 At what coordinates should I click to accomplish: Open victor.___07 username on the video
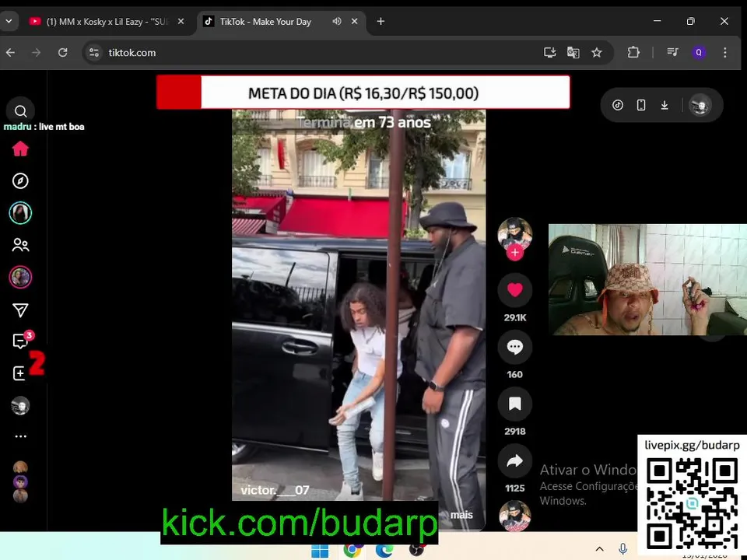(275, 490)
